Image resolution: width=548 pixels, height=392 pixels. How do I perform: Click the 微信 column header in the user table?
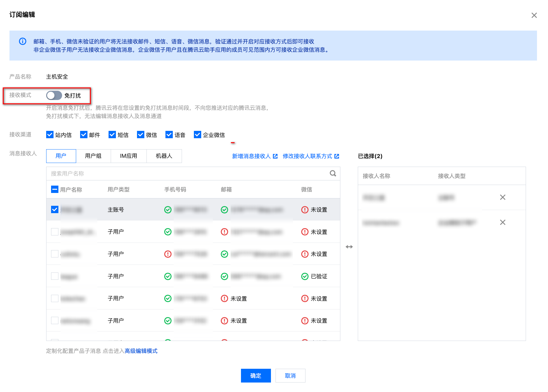307,190
